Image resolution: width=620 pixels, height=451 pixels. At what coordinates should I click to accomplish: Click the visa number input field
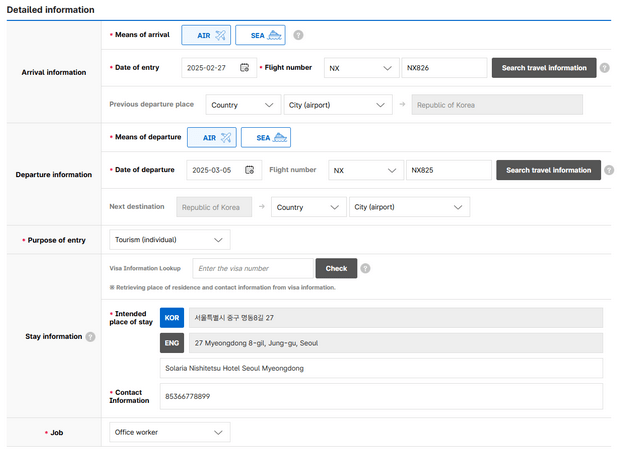tap(252, 268)
